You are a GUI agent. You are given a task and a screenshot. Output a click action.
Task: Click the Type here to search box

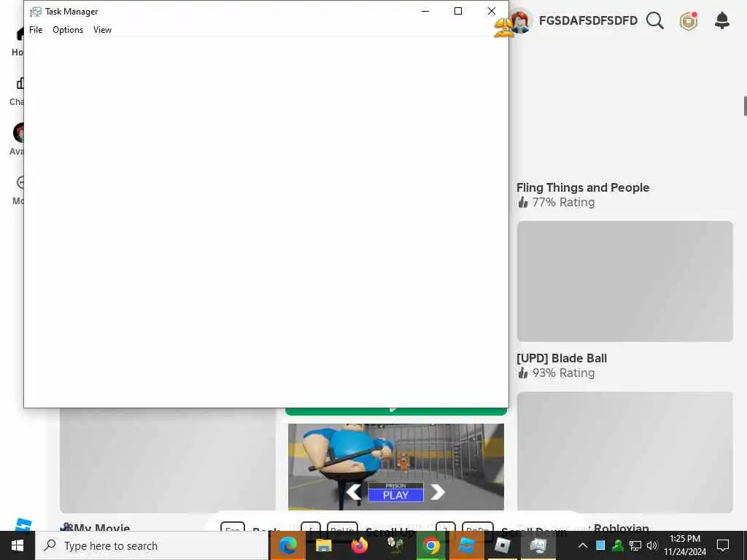click(x=152, y=545)
